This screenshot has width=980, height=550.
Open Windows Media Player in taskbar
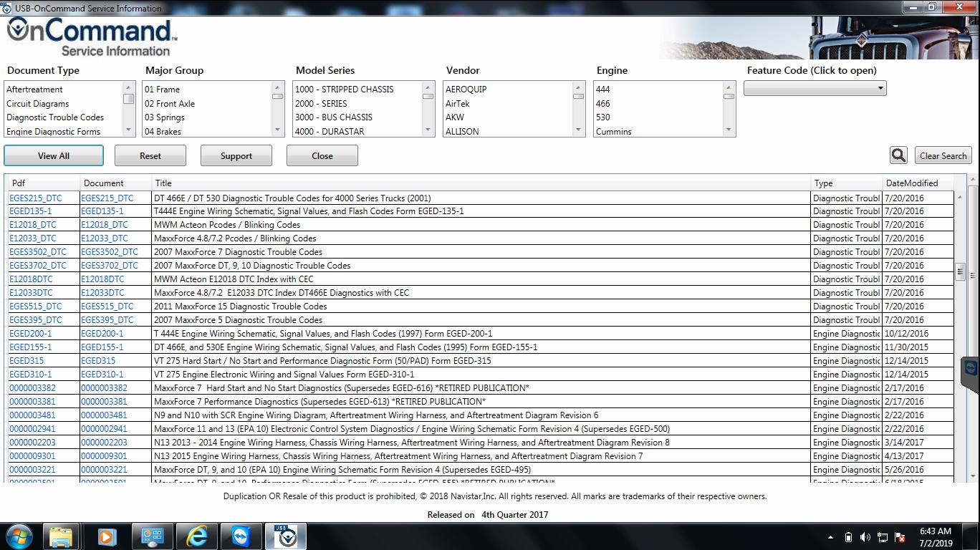pyautogui.click(x=106, y=536)
